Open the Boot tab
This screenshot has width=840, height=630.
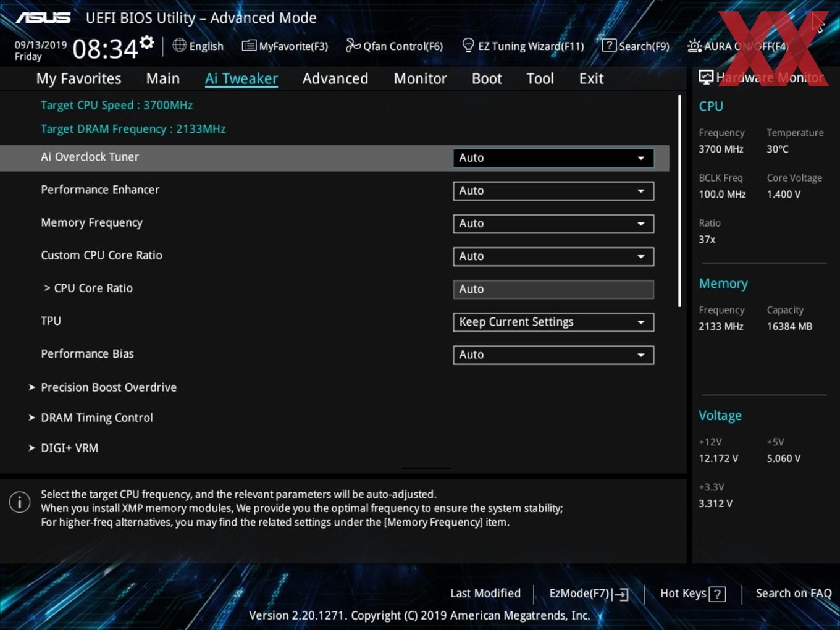point(487,78)
